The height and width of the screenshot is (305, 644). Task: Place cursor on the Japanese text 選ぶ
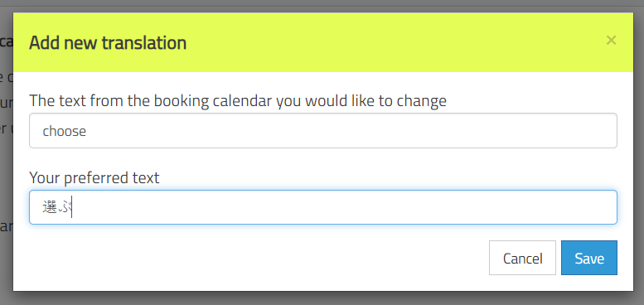pos(56,208)
